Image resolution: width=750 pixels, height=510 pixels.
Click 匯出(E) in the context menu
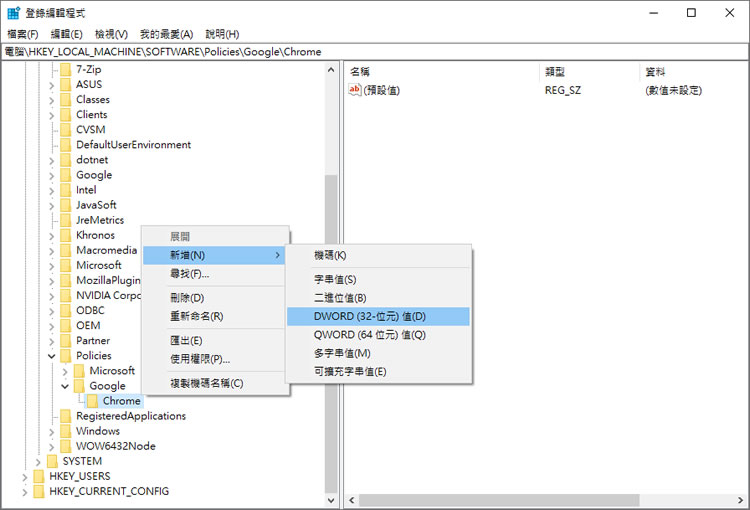214,341
